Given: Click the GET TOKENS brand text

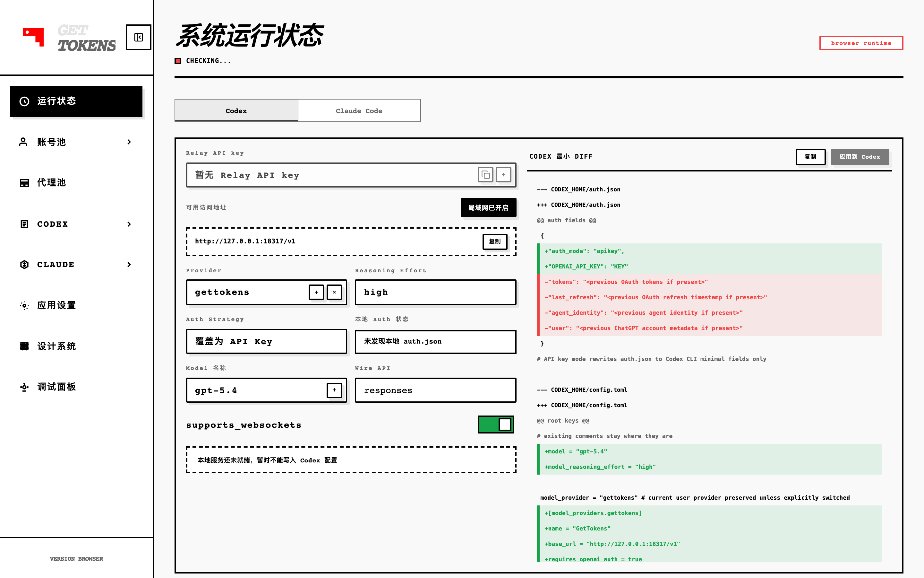Looking at the screenshot, I should 86,38.
